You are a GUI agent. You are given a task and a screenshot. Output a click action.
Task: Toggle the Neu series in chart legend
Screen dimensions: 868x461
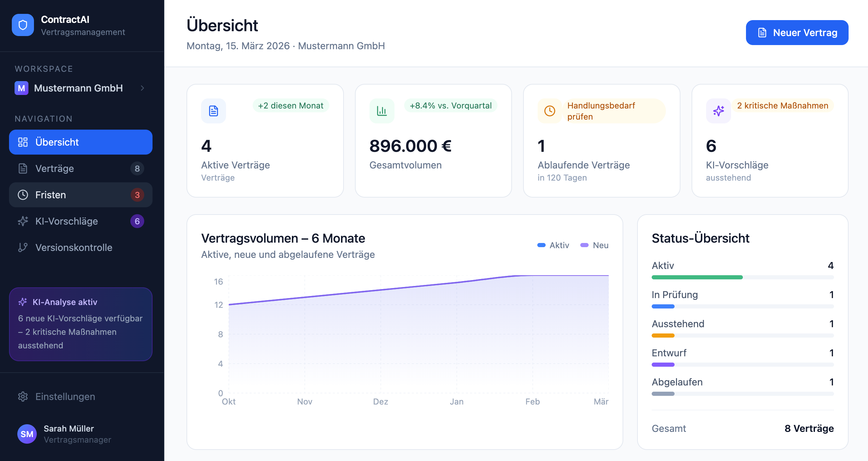(595, 245)
